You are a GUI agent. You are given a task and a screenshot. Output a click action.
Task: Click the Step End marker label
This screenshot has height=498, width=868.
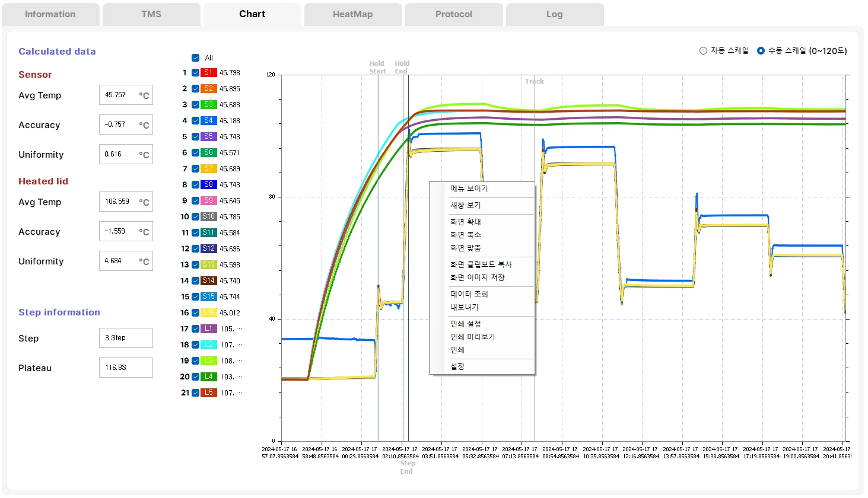[x=407, y=468]
